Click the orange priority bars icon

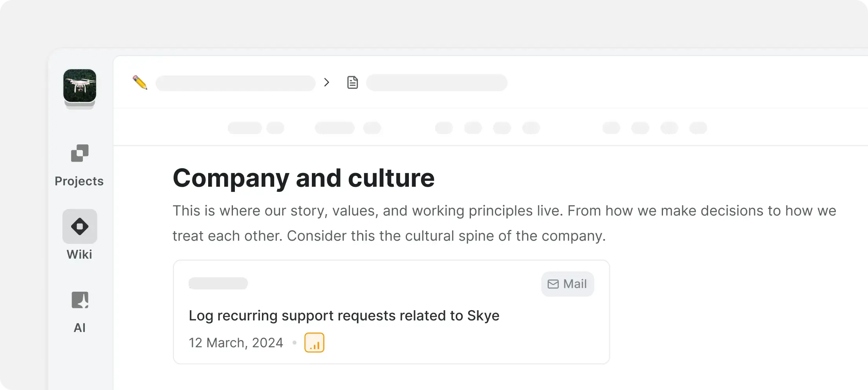pos(314,343)
